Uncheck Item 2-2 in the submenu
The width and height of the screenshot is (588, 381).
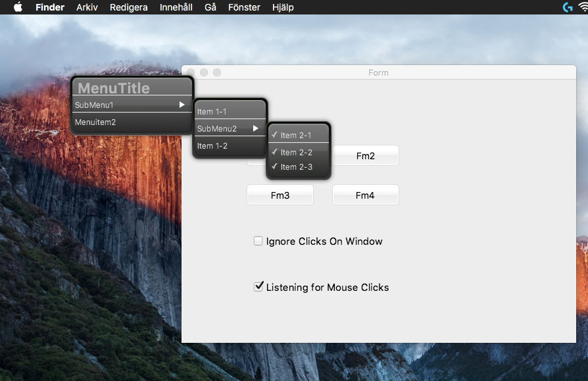click(x=298, y=152)
